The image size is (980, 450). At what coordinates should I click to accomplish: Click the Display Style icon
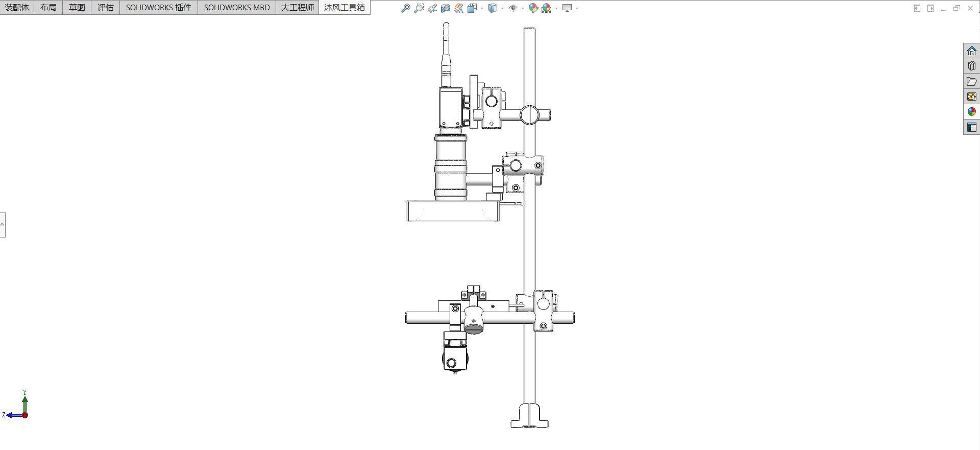pyautogui.click(x=493, y=8)
